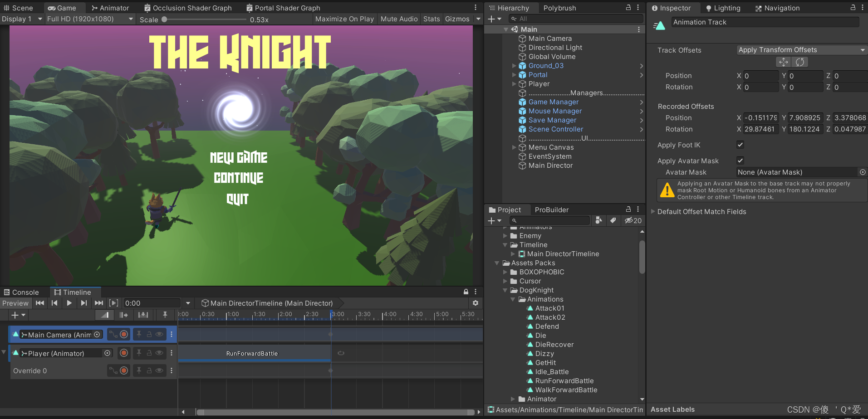This screenshot has width=868, height=419.
Task: Uncheck Apply Avatar Mask
Action: [740, 161]
